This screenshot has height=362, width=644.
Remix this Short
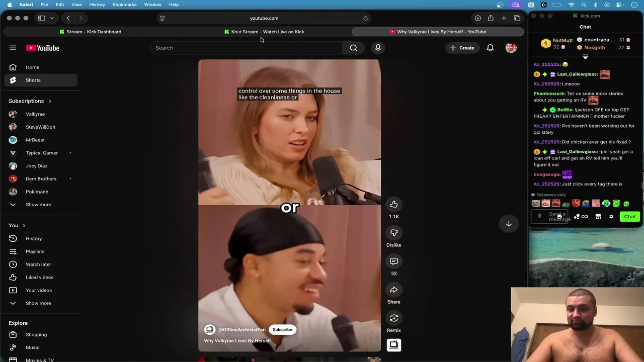pos(394,318)
